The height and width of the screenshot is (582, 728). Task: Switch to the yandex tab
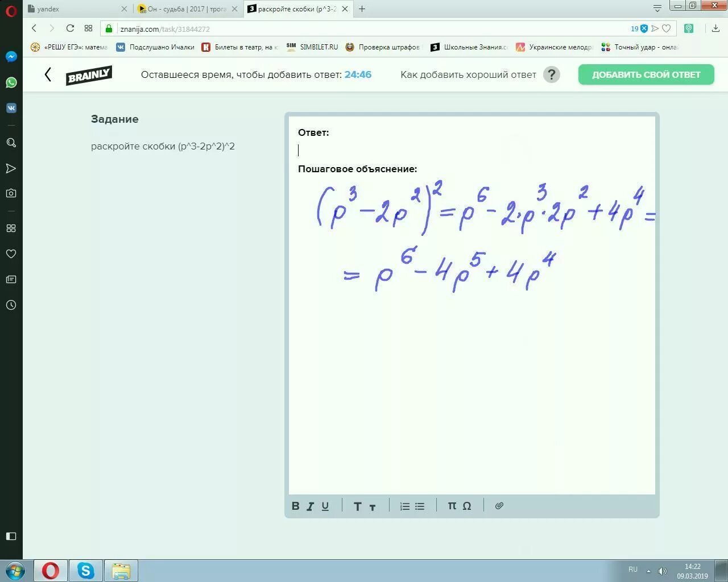(77, 9)
